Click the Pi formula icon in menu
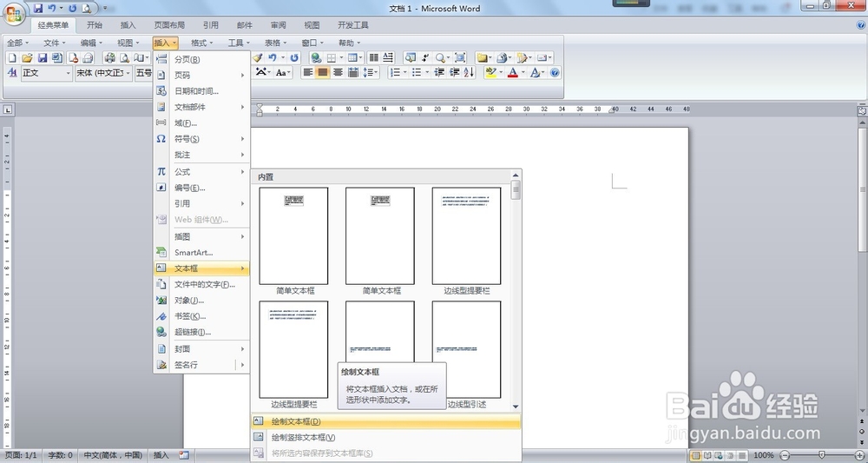The width and height of the screenshot is (868, 463). point(161,172)
